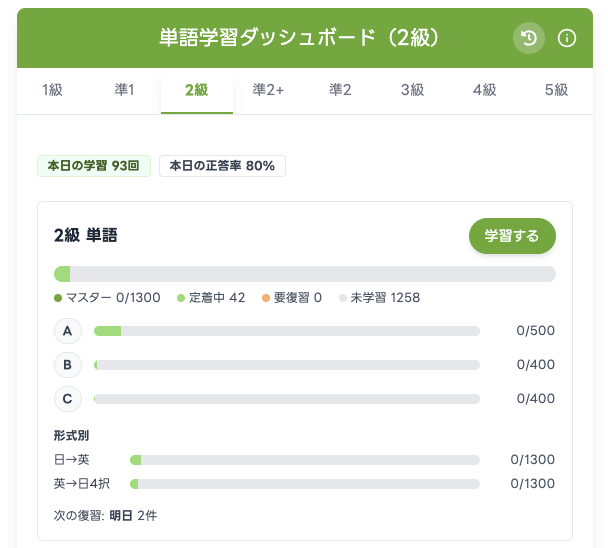Image resolution: width=608 pixels, height=548 pixels.
Task: Click the info icon in header
Action: (x=567, y=38)
